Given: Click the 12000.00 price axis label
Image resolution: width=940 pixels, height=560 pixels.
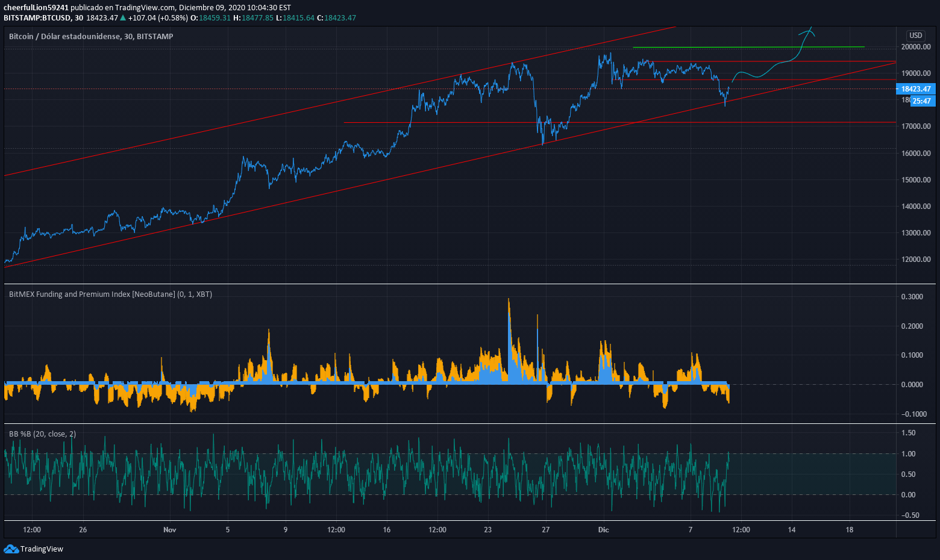Looking at the screenshot, I should [916, 260].
